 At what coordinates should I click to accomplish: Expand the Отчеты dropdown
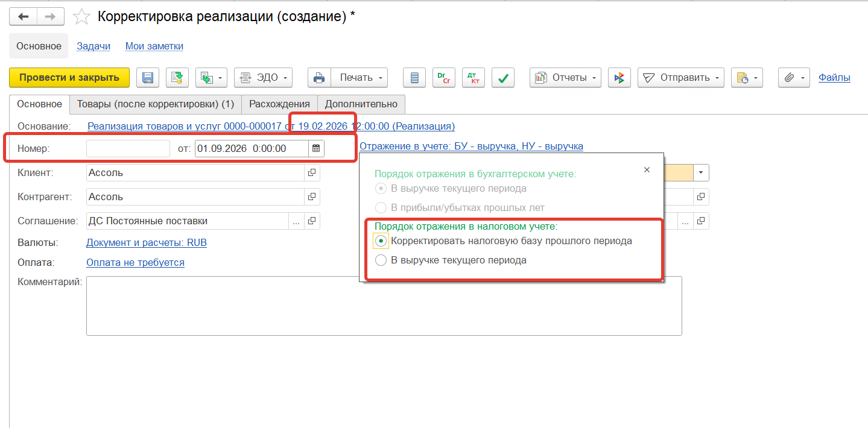[565, 78]
